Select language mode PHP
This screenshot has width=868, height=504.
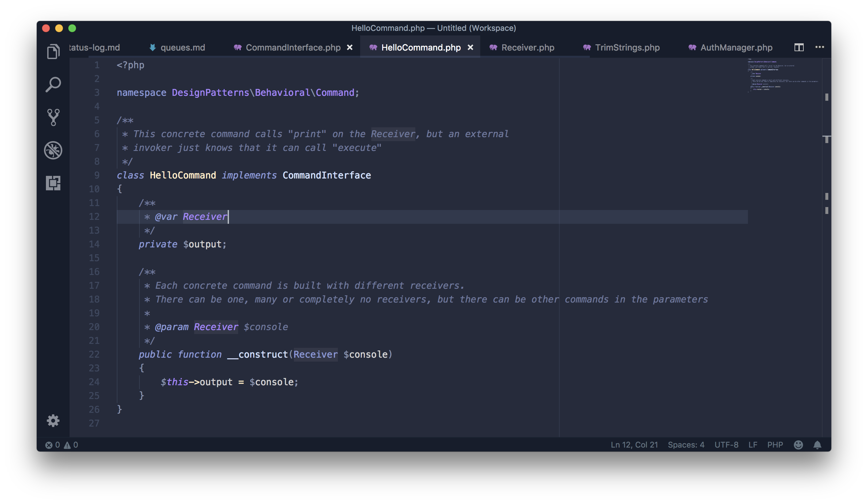775,445
